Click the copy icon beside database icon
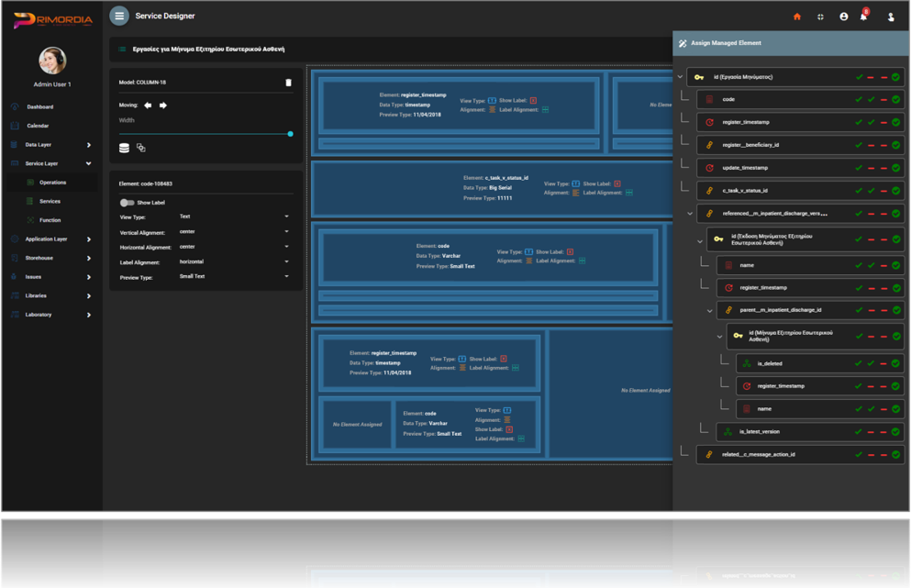911x588 pixels. [x=141, y=148]
